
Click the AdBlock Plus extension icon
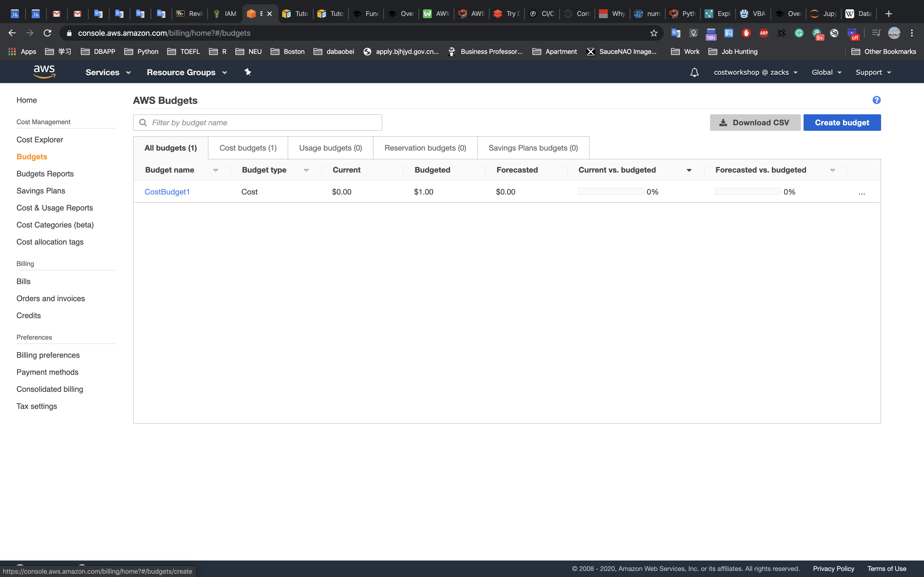(x=764, y=33)
